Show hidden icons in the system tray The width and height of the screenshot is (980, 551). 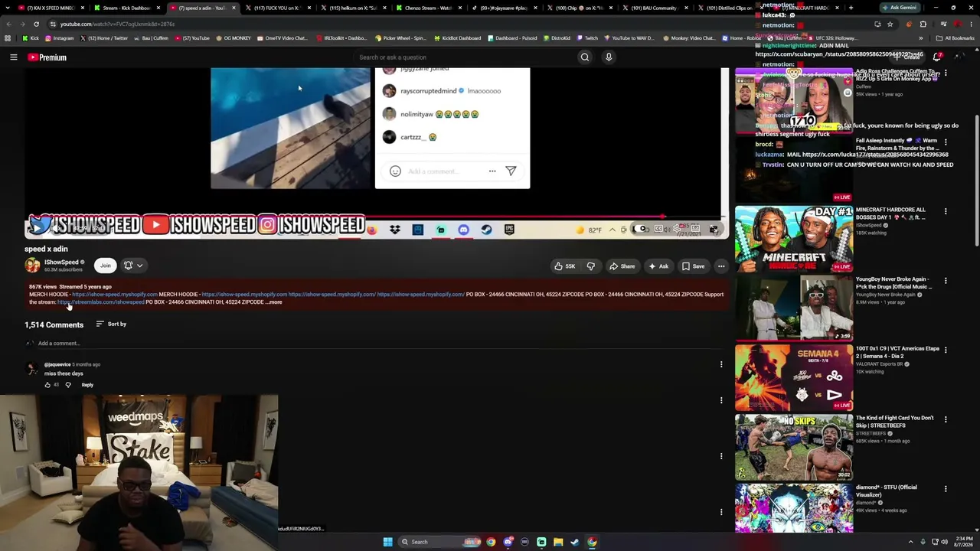[x=911, y=542]
